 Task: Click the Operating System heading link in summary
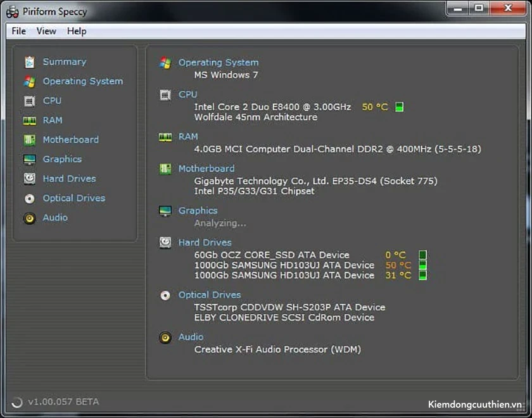[x=218, y=63]
